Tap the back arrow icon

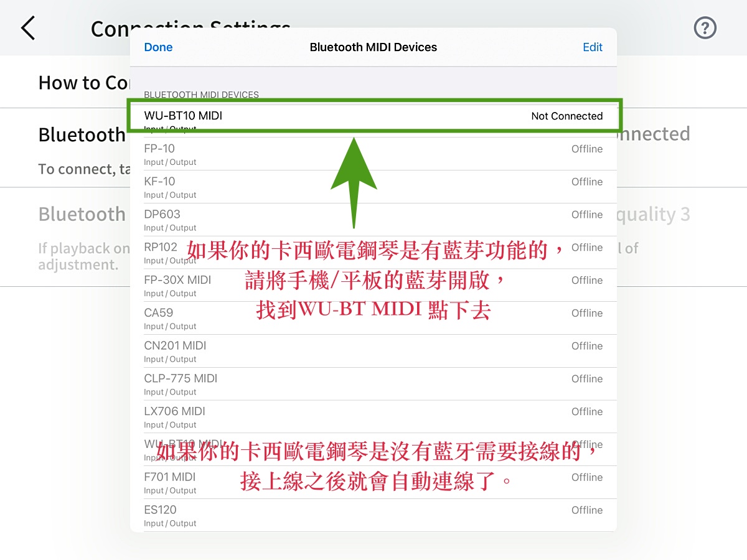tap(28, 29)
